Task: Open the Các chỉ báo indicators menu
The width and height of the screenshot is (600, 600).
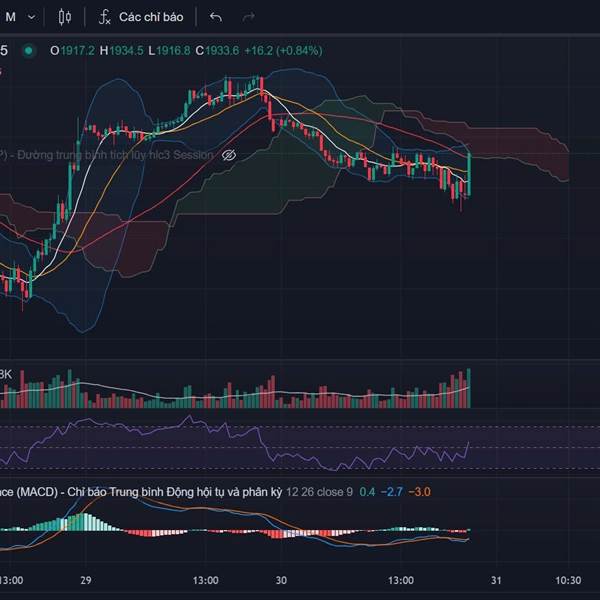Action: pyautogui.click(x=141, y=17)
